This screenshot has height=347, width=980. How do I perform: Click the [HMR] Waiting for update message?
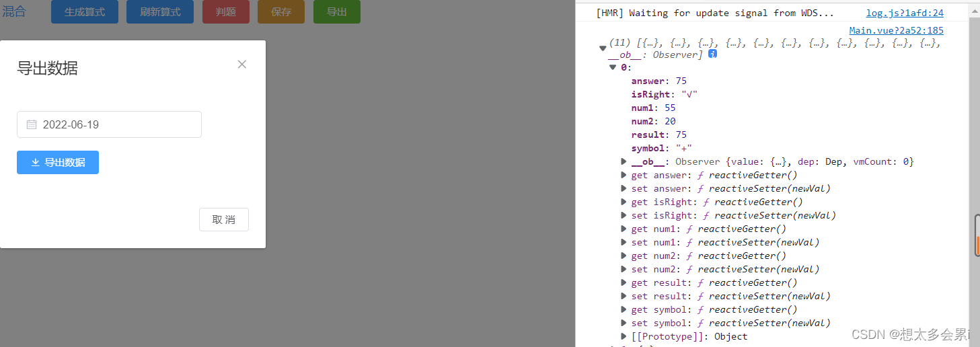715,13
